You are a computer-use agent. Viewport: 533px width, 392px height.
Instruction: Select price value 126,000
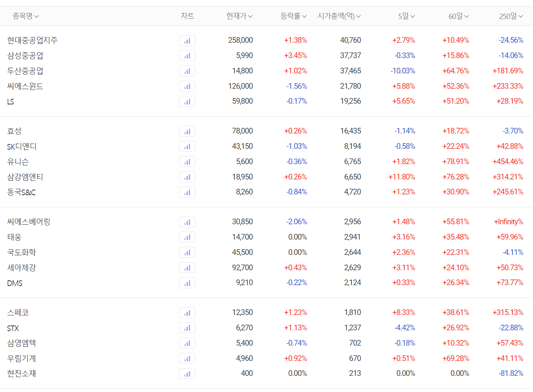[240, 86]
